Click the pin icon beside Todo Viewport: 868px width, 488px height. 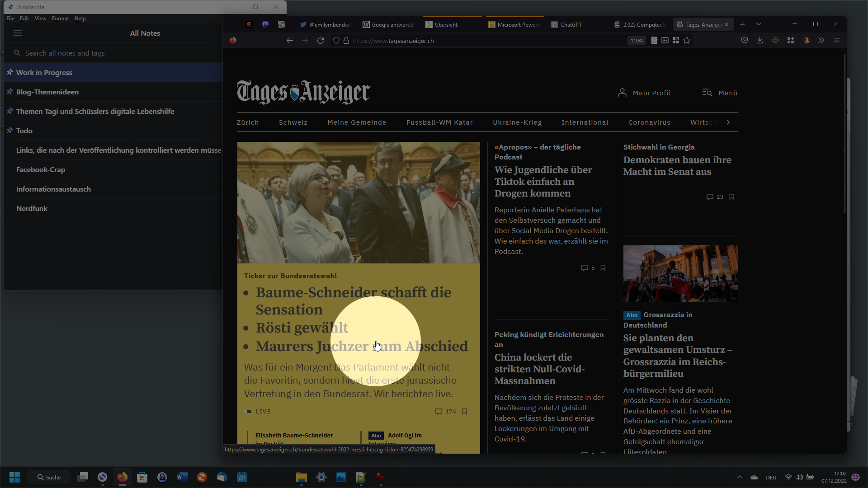(x=9, y=130)
